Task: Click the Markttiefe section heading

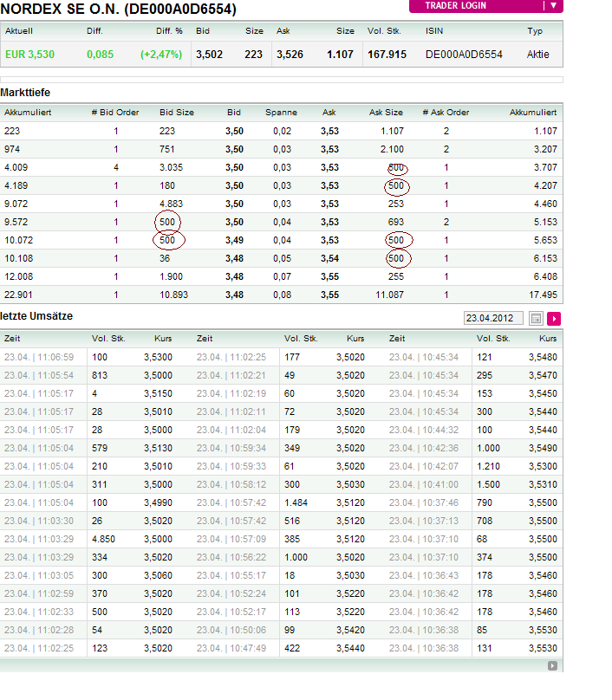Action: click(x=25, y=93)
